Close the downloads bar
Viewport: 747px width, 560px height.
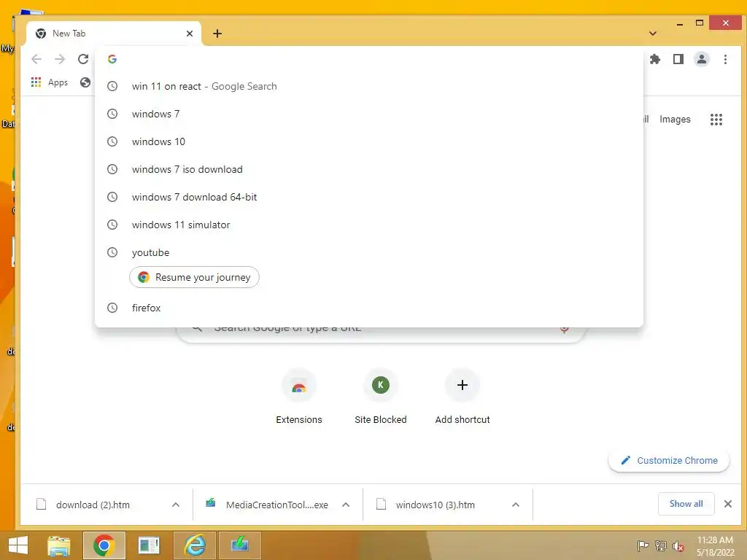point(728,504)
